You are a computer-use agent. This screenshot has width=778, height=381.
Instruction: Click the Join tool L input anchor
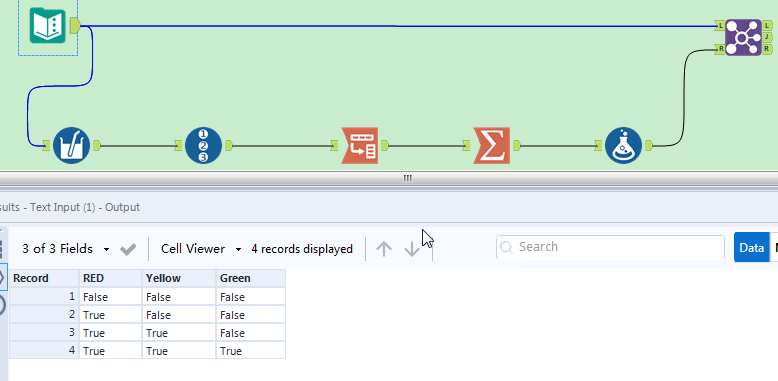pyautogui.click(x=720, y=25)
